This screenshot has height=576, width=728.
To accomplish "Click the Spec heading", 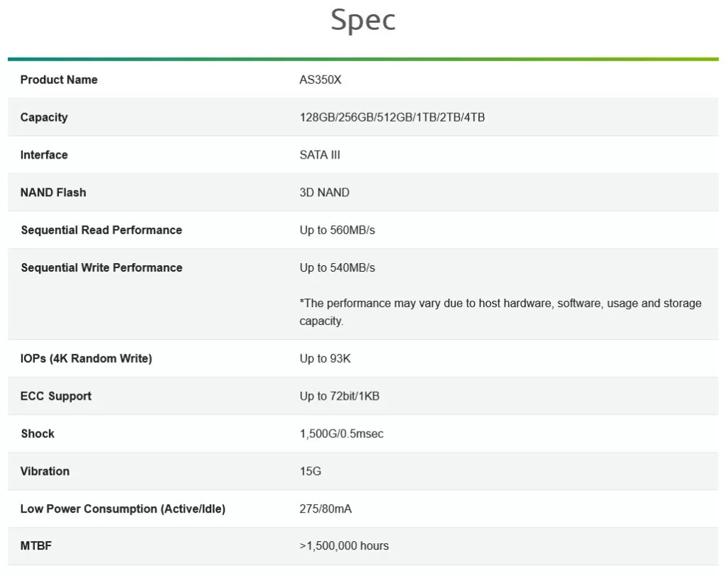I will (x=363, y=20).
